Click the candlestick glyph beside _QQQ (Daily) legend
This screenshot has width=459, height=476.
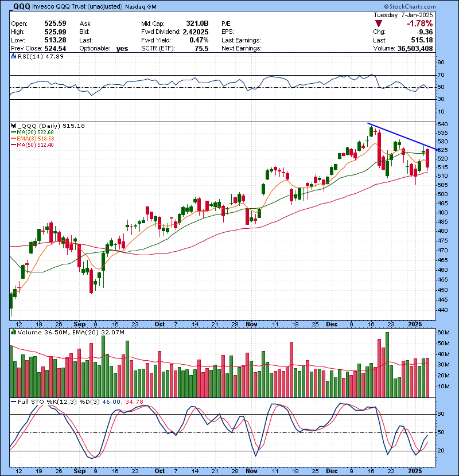click(13, 127)
